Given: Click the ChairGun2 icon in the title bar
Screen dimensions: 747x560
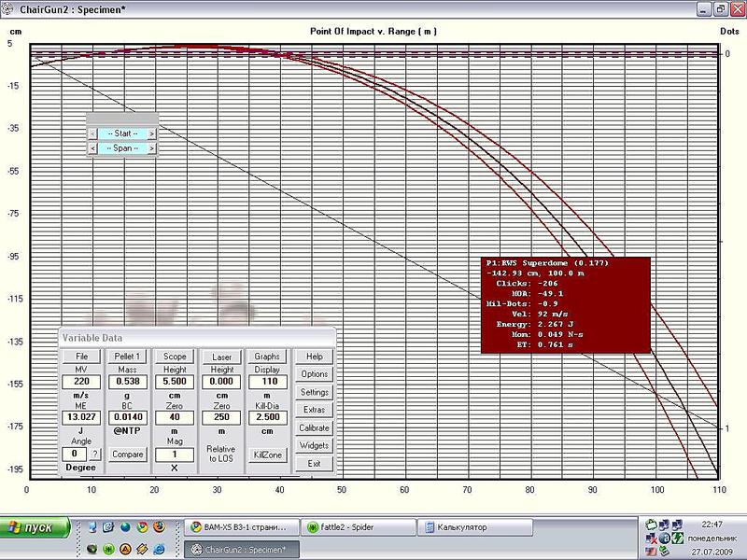Looking at the screenshot, I should [7, 8].
